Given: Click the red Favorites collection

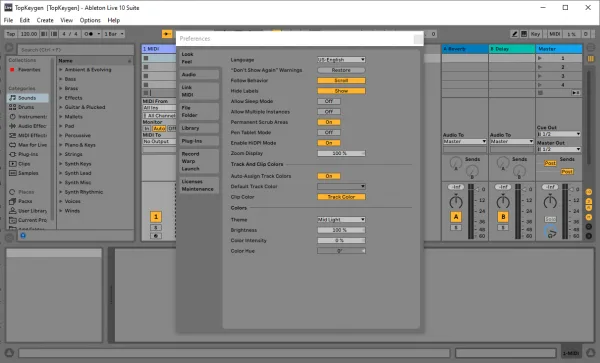Looking at the screenshot, I should (x=25, y=70).
